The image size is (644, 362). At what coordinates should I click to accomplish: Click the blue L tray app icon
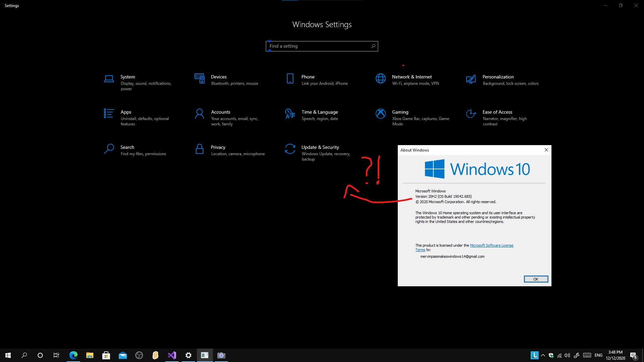534,355
